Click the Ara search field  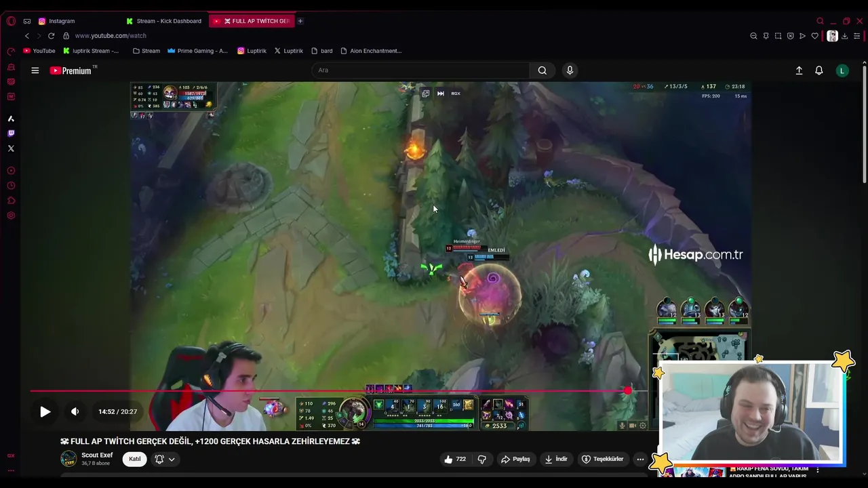click(x=420, y=70)
